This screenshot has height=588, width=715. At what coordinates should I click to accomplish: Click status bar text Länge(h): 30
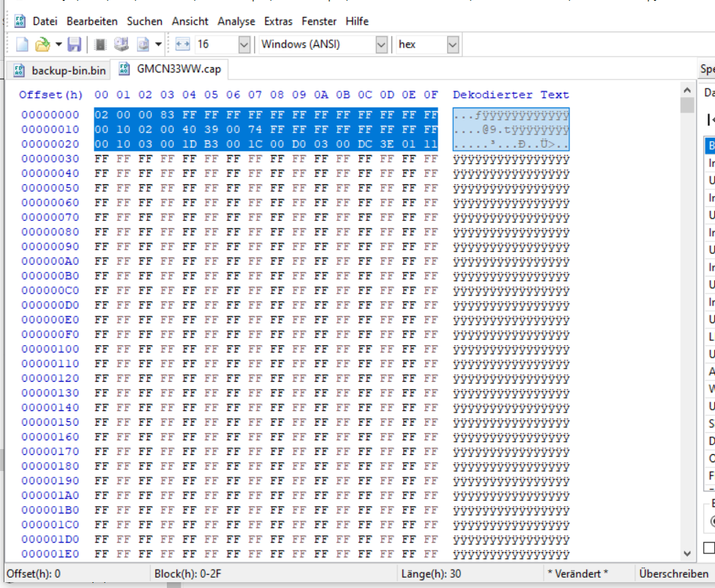coord(431,573)
